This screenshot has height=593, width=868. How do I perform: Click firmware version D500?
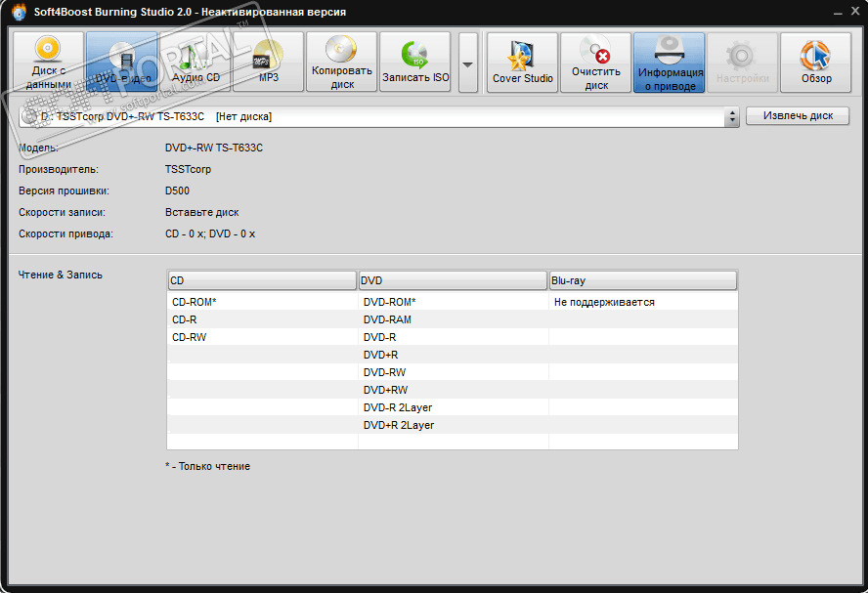(x=177, y=191)
